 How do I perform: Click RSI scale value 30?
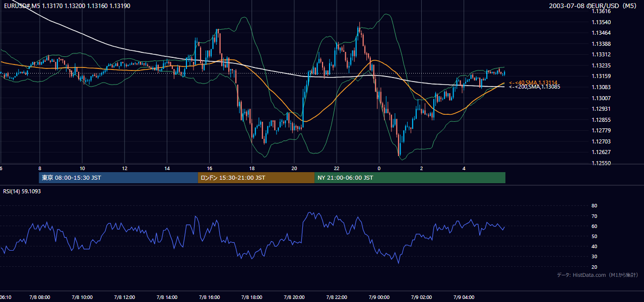click(594, 257)
